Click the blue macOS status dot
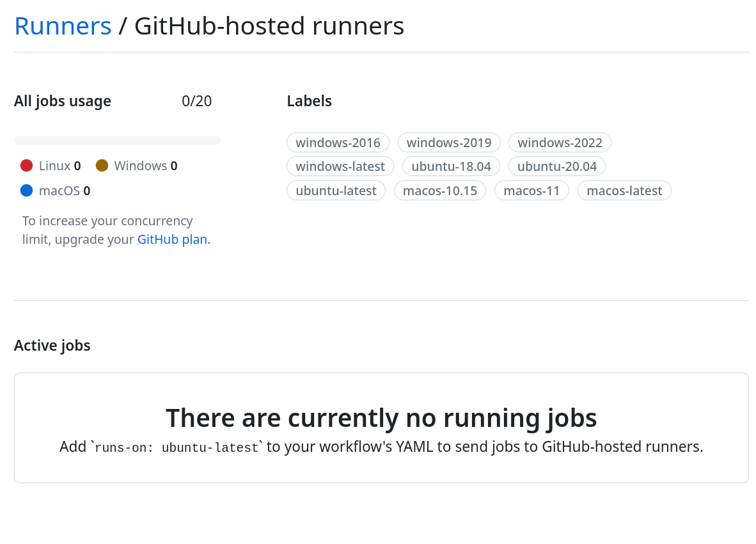 click(x=26, y=189)
